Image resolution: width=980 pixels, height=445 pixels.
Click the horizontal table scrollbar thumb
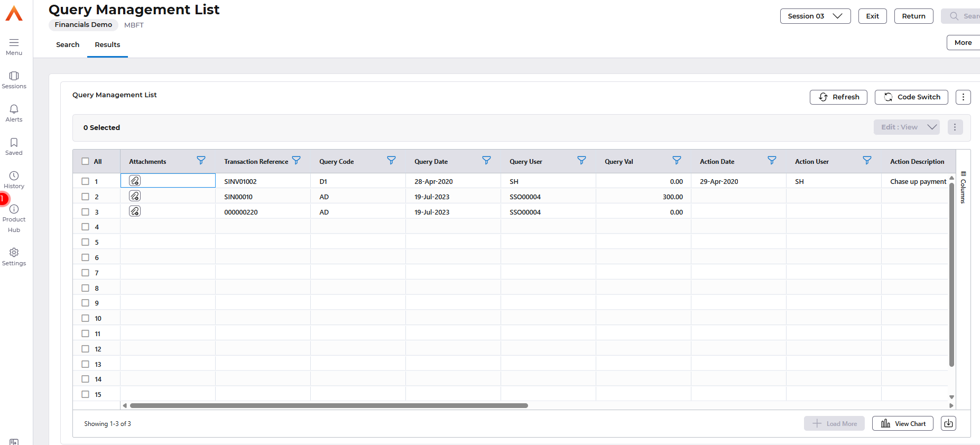[329, 406]
